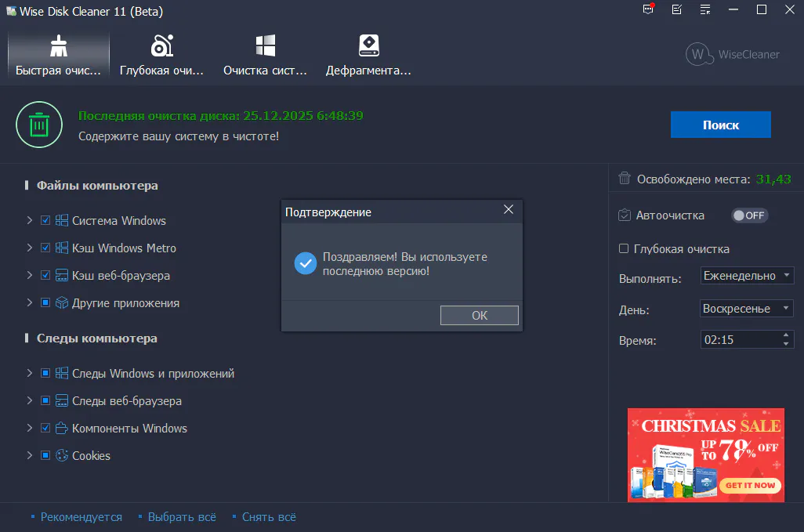Uncheck the Система Windows checkbox
Viewport: 804px width, 532px height.
pos(45,221)
